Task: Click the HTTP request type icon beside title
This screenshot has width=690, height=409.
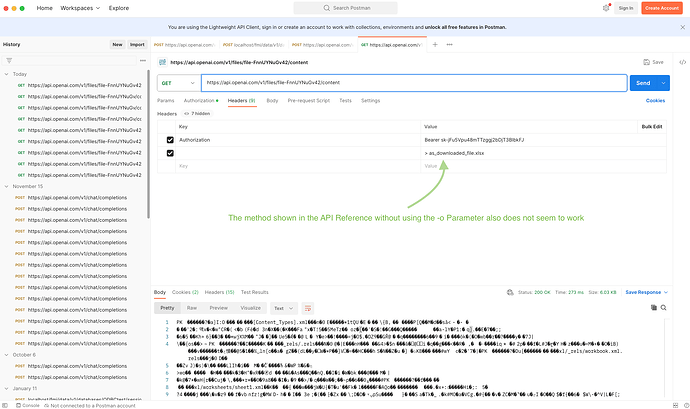Action: click(x=162, y=62)
